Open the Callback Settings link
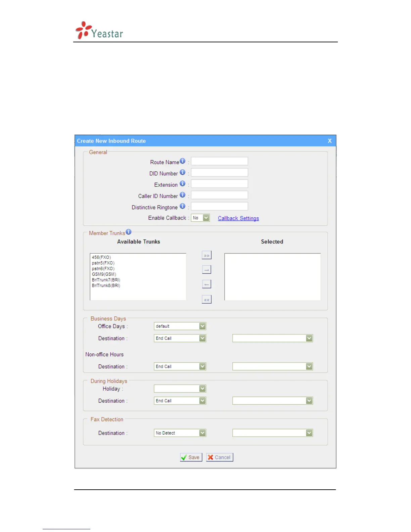411x532 pixels. click(x=238, y=218)
